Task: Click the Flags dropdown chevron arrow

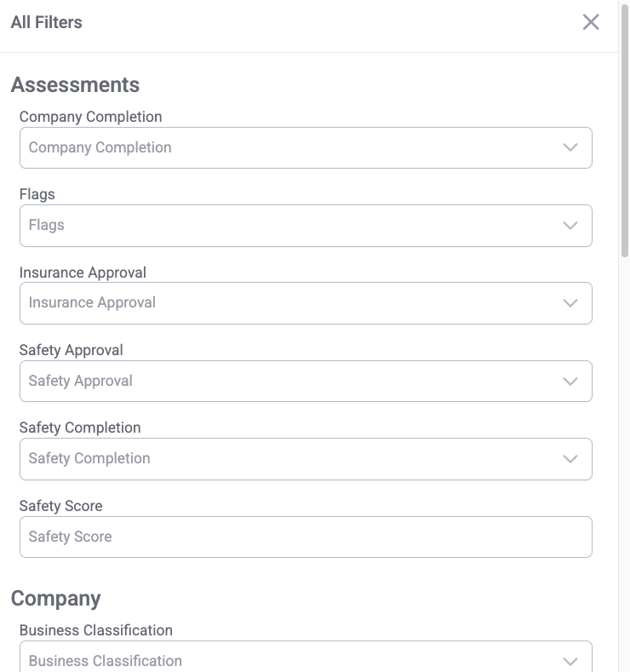Action: [570, 226]
